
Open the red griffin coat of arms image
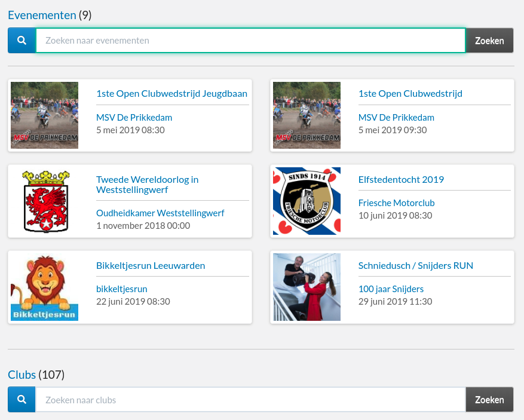tap(45, 201)
